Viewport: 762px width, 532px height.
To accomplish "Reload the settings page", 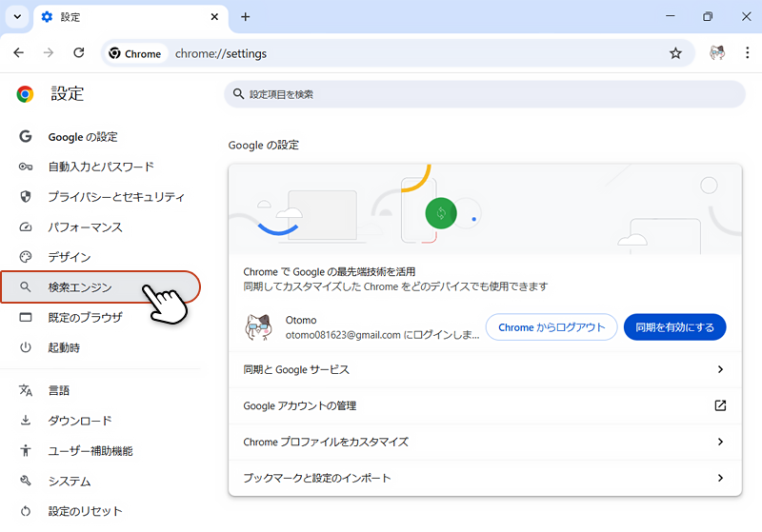I will click(x=79, y=53).
